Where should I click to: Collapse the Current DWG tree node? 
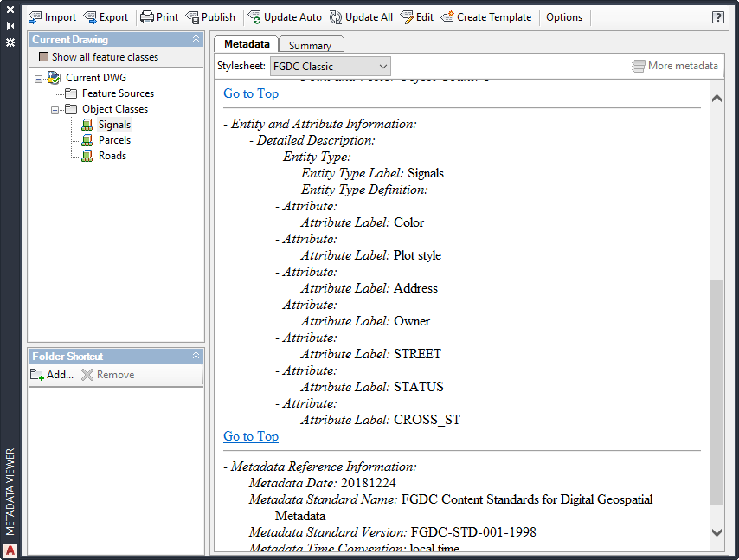click(x=39, y=79)
